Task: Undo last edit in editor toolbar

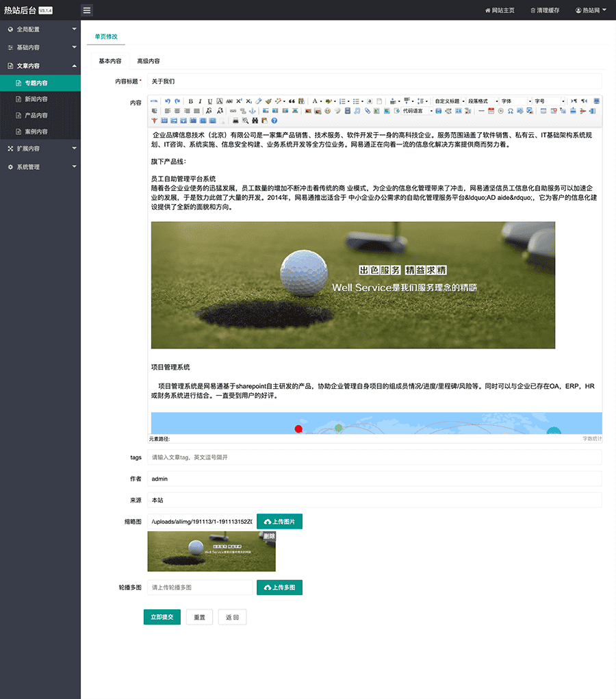Action: coord(168,101)
